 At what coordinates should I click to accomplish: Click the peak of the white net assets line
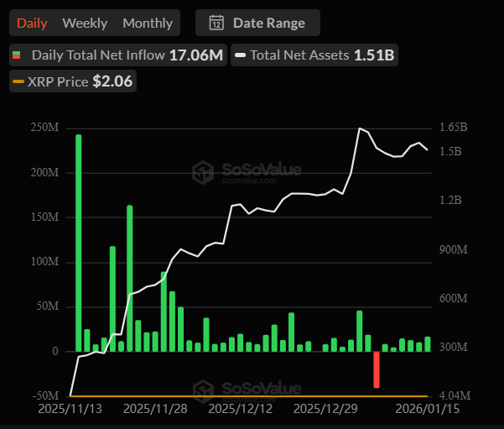(360, 128)
